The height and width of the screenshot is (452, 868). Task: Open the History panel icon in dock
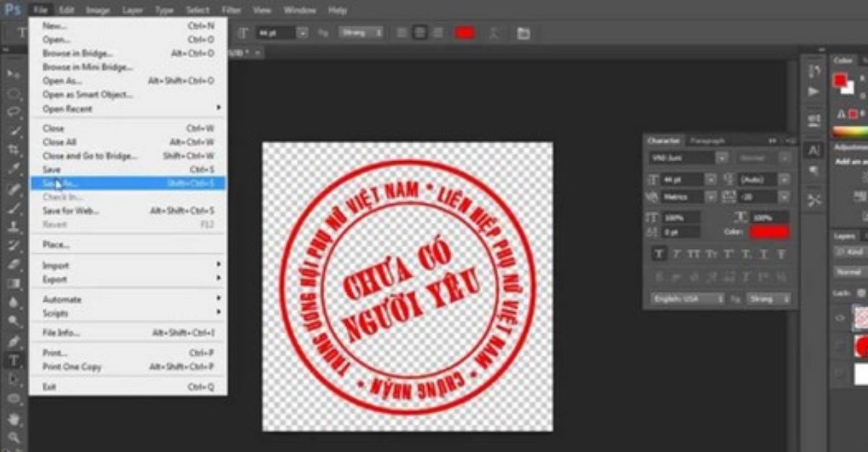814,71
